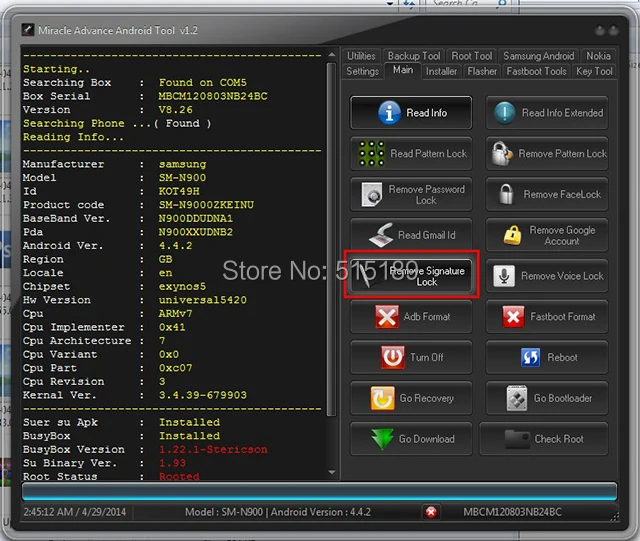The height and width of the screenshot is (541, 640).
Task: Switch to the Nokia tab
Action: (598, 56)
